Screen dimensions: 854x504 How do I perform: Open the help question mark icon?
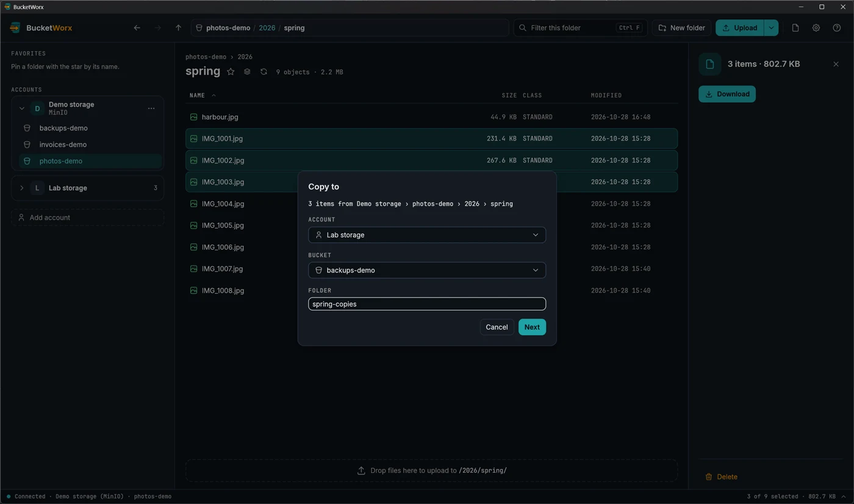[x=837, y=28]
